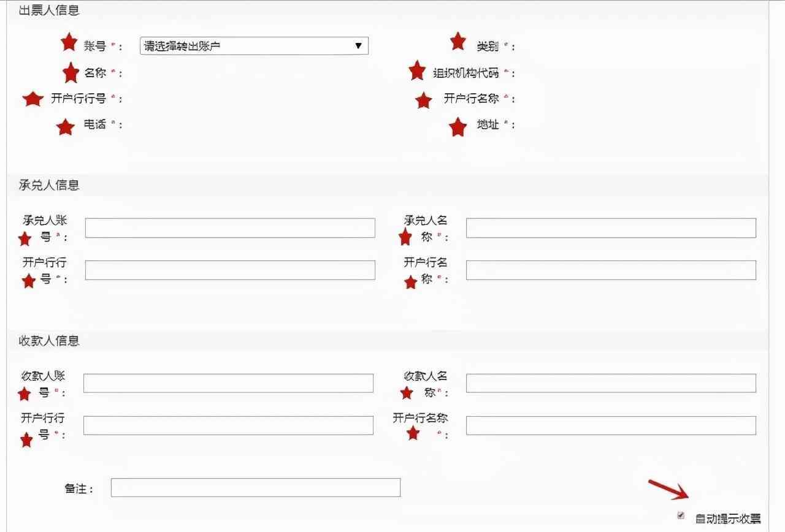
Task: Click the required star next to 电话
Action: tap(66, 127)
